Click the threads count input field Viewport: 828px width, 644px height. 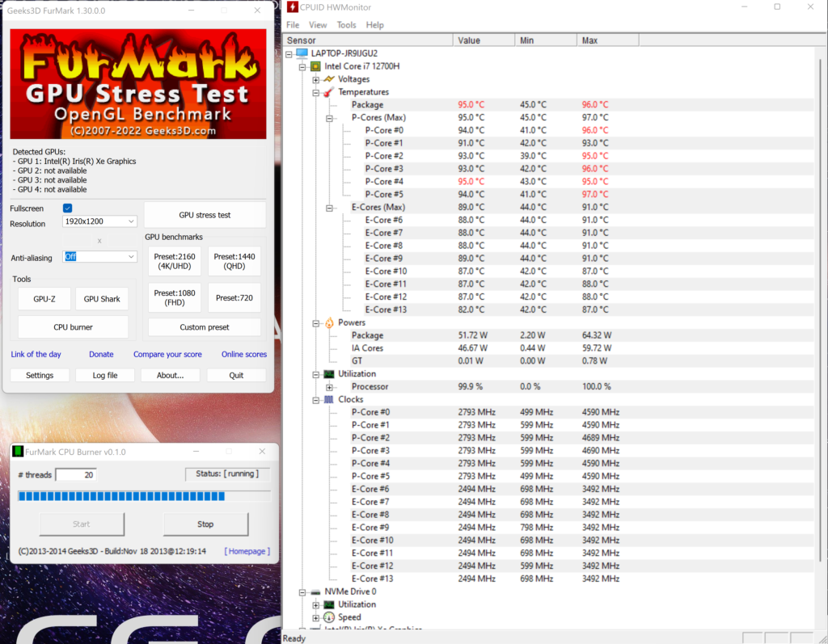pyautogui.click(x=76, y=474)
